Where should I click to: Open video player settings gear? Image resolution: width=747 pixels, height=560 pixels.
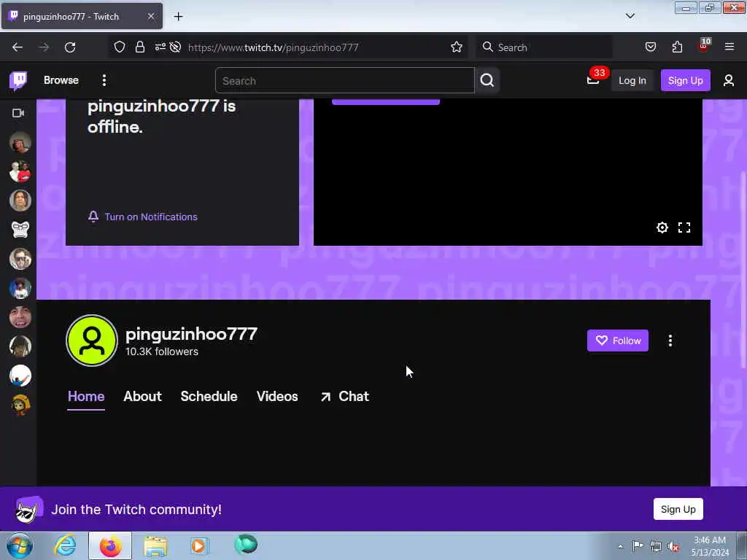662,227
